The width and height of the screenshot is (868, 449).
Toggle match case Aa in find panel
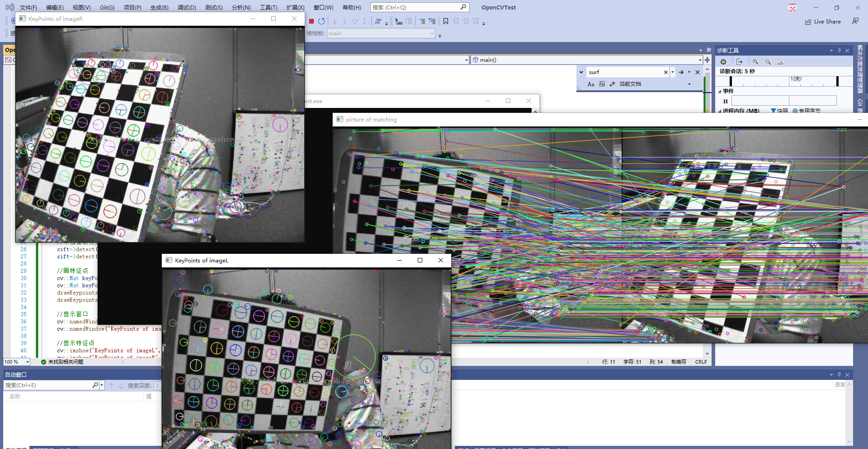591,84
